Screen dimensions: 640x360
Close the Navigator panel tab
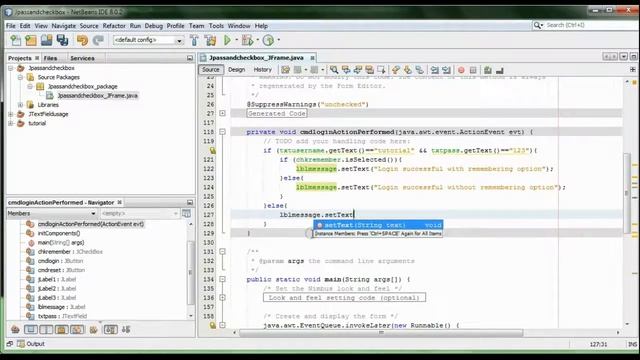click(x=120, y=202)
